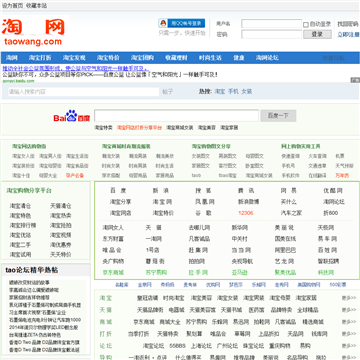The height and width of the screenshot is (360, 360).
Task: Click hot search term 手机
Action: (233, 91)
